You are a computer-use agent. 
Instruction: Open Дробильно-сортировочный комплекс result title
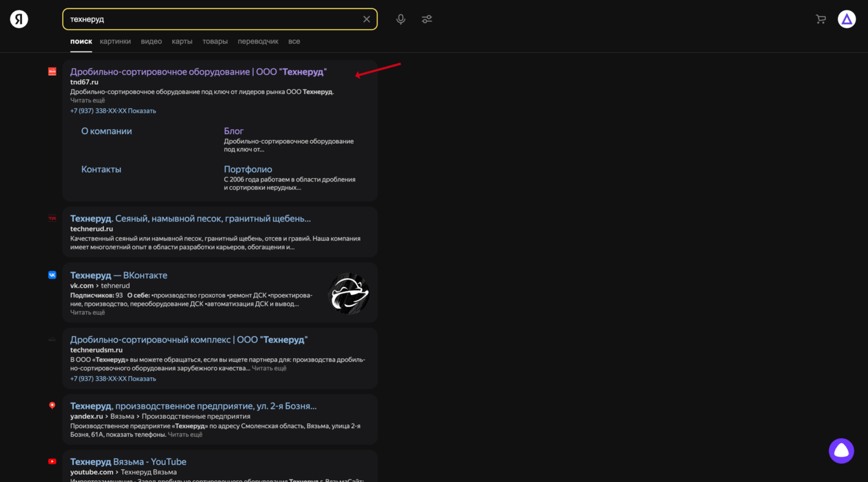(188, 339)
